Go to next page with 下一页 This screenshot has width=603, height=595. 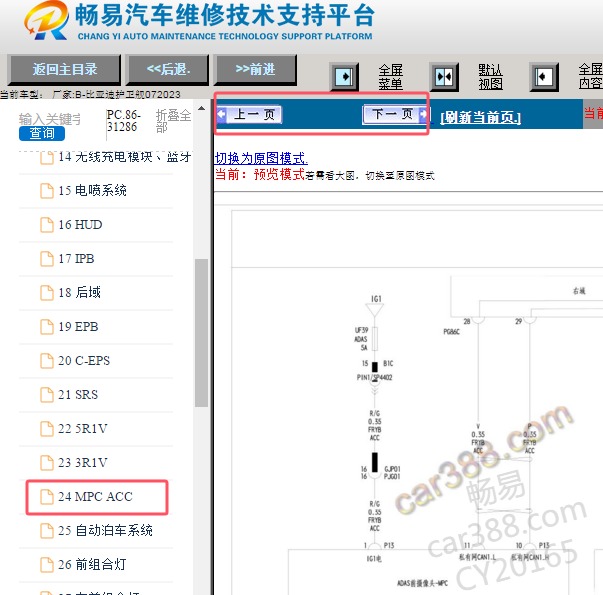click(x=395, y=114)
